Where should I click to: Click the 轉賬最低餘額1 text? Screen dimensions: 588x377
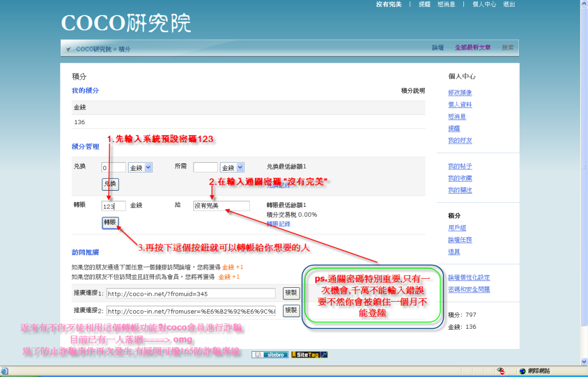pyautogui.click(x=287, y=205)
